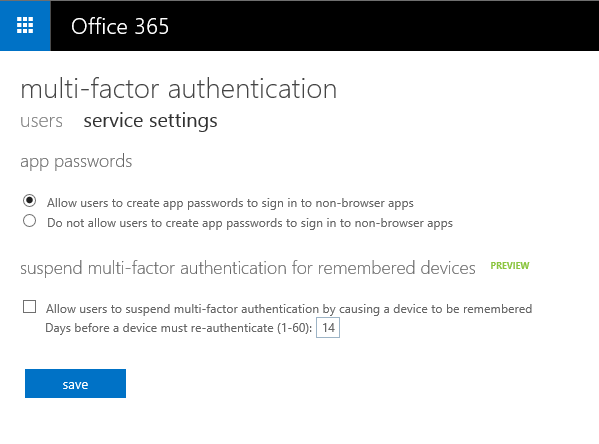Viewport: 599px width, 444px height.
Task: Click the Days before a device must re-authenticate label
Action: [178, 328]
